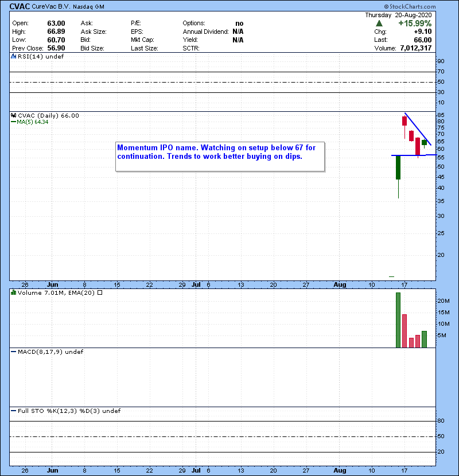Click the RSI(14) undef panel label
The image size is (459, 476).
coord(41,56)
